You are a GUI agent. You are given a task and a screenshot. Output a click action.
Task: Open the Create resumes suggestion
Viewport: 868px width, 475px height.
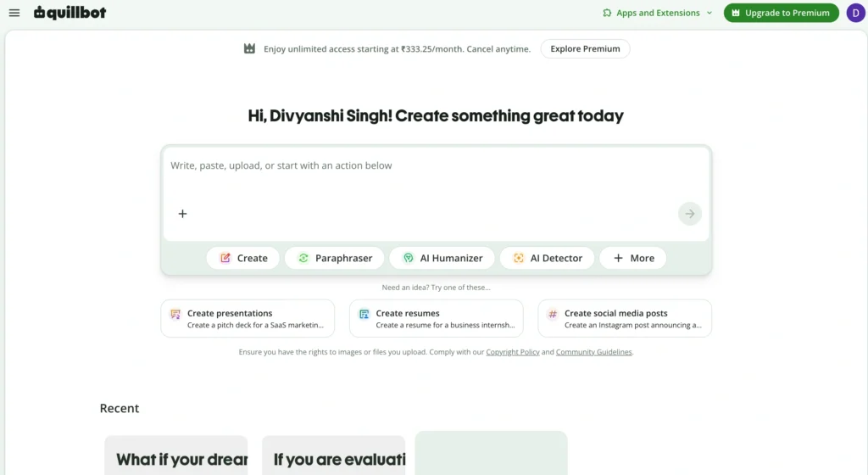437,318
